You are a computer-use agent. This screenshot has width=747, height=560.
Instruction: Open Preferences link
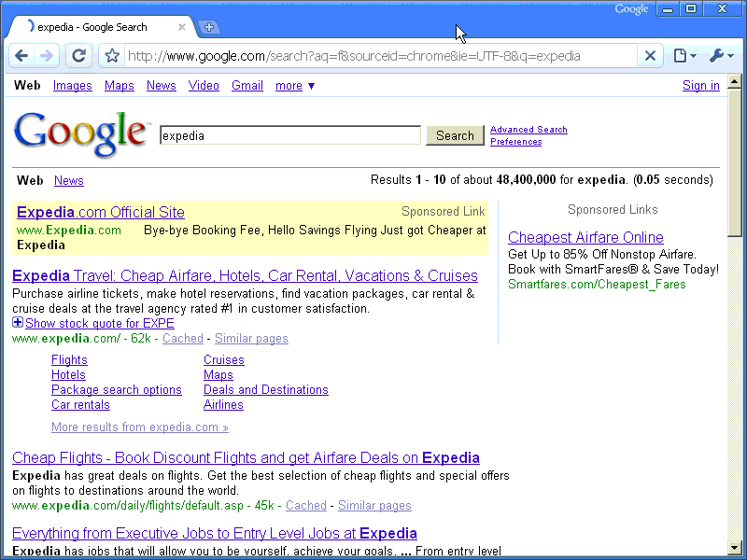(x=516, y=142)
